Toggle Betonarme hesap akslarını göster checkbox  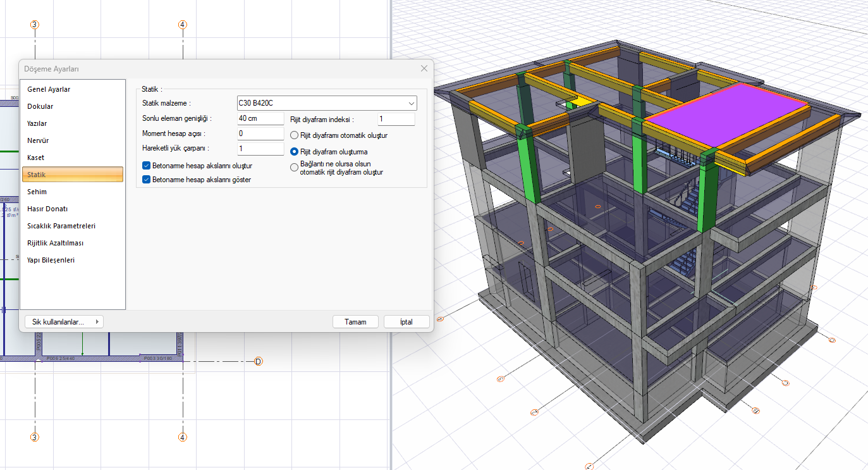(147, 180)
